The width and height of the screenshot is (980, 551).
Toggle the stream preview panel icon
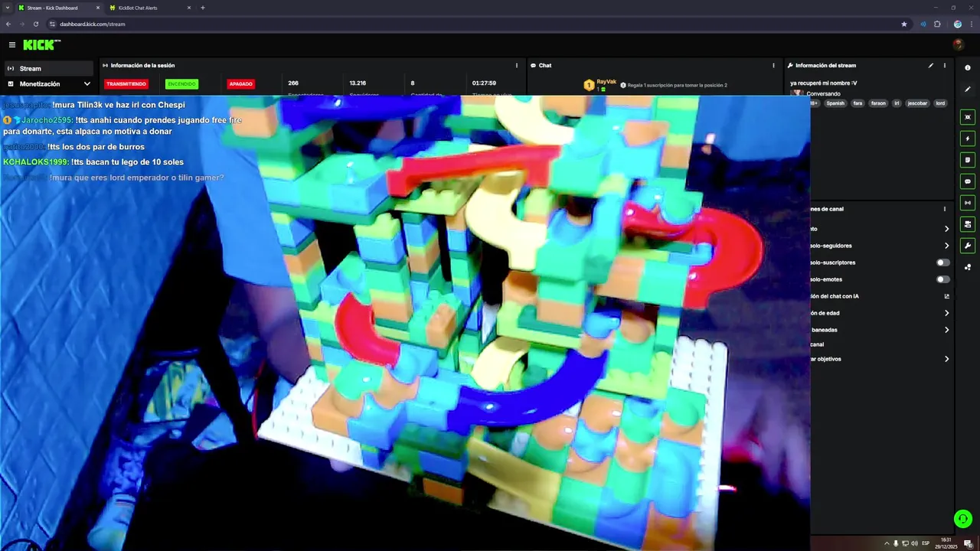click(x=968, y=117)
